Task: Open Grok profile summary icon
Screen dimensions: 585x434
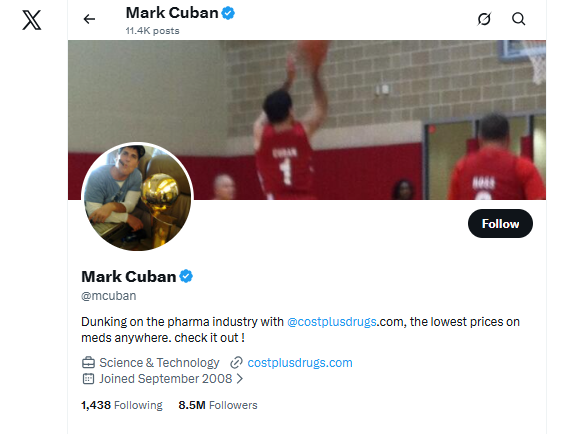Action: (x=484, y=19)
